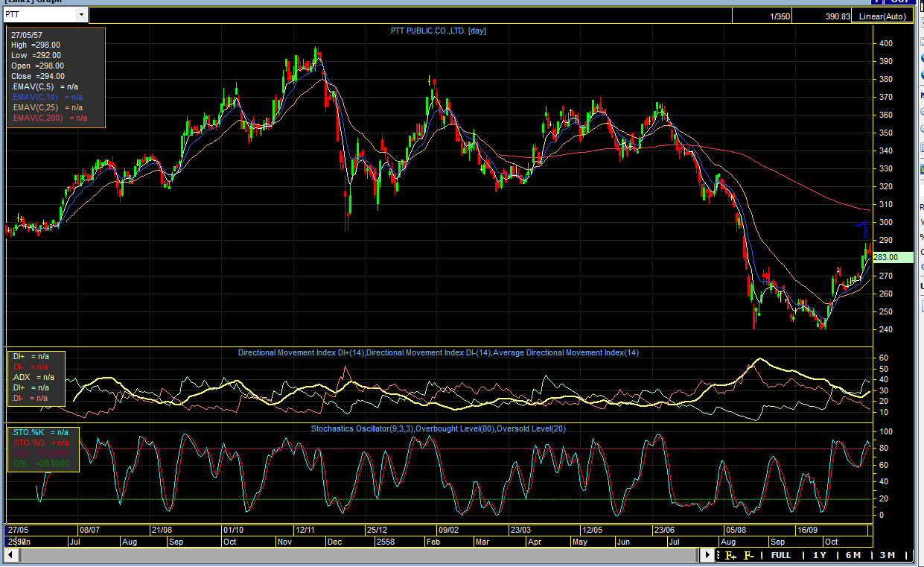Click the .EMAV(C,10) legend entry
Image resolution: width=924 pixels, height=567 pixels.
47,97
